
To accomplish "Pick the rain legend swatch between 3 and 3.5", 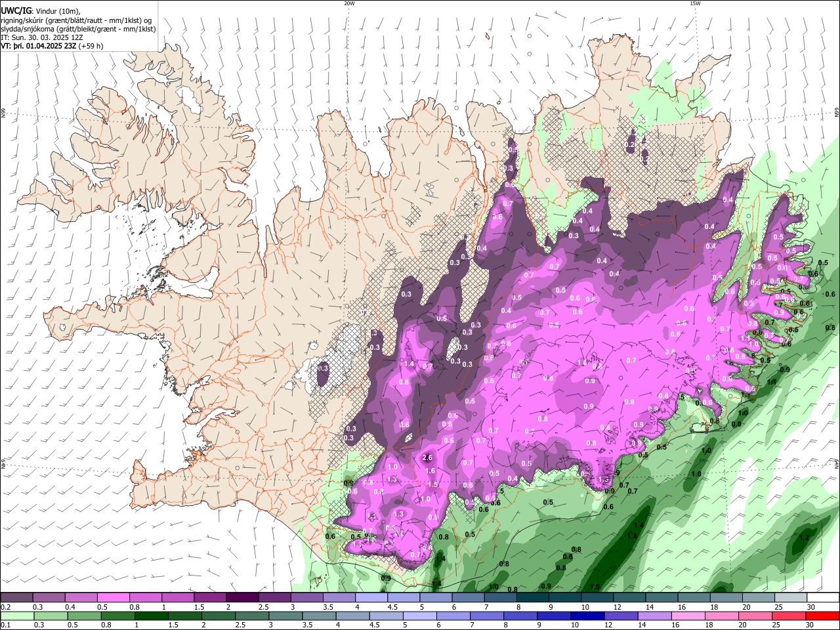I will [286, 616].
